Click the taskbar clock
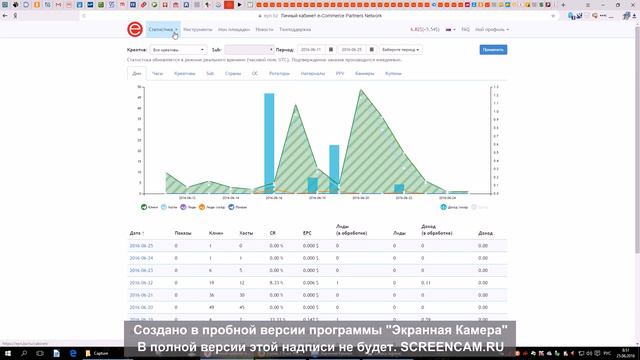The height and width of the screenshot is (360, 640). [626, 353]
